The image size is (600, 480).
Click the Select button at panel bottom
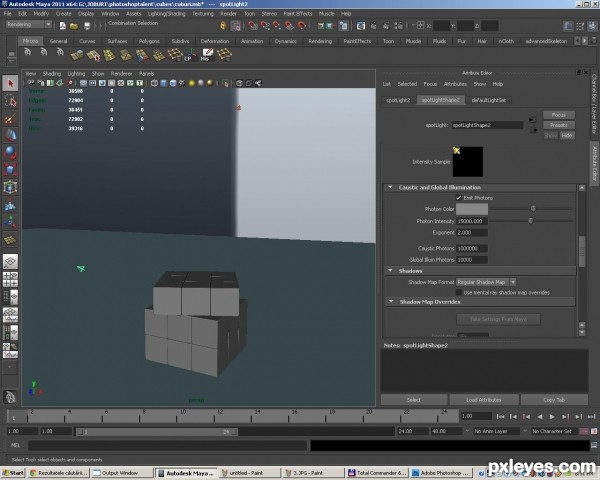point(414,400)
